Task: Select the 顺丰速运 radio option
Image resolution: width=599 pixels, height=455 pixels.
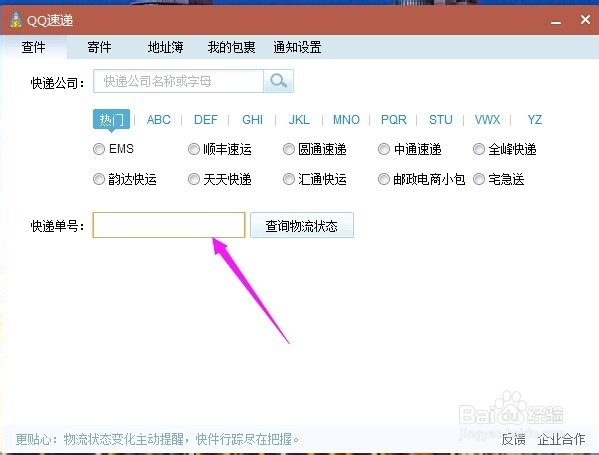Action: [194, 149]
